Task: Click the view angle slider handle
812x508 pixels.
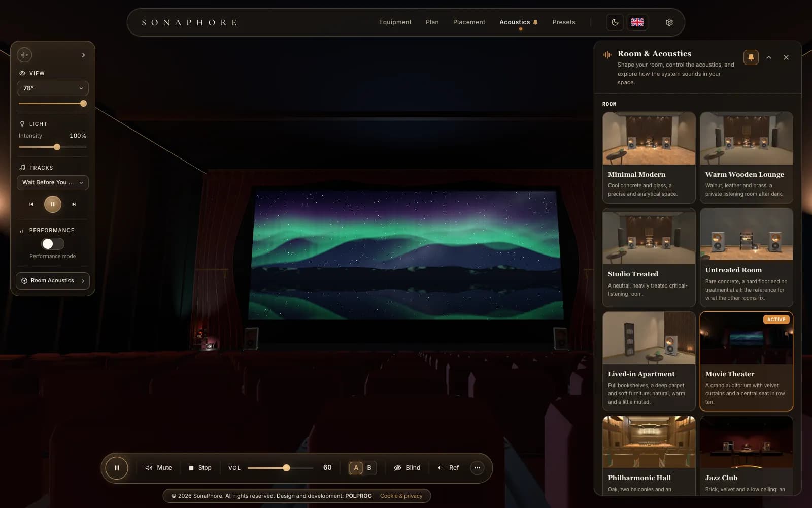Action: point(84,104)
